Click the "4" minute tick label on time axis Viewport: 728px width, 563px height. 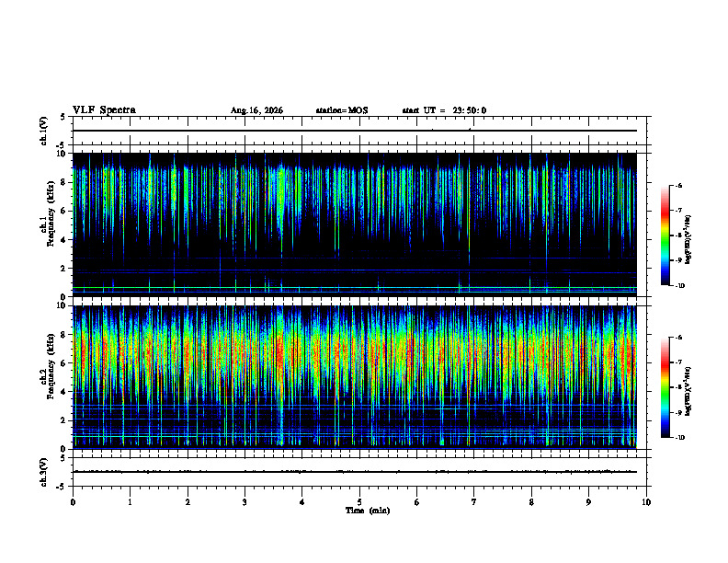(302, 502)
